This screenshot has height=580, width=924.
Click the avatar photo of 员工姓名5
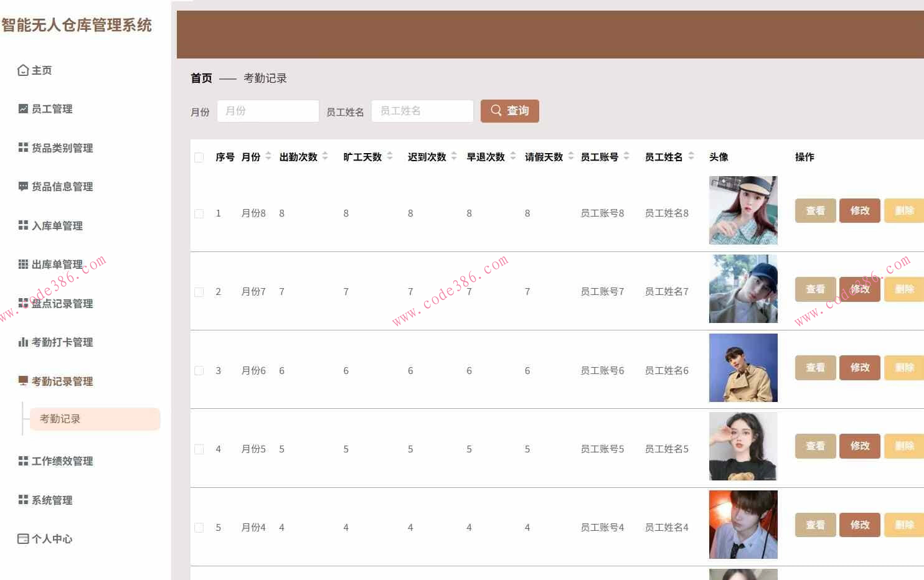click(742, 446)
